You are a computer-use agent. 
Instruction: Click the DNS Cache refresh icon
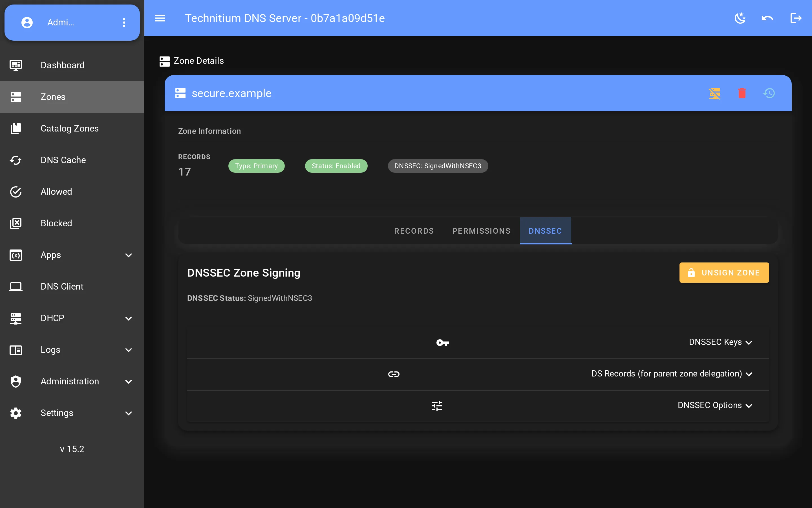pyautogui.click(x=16, y=160)
